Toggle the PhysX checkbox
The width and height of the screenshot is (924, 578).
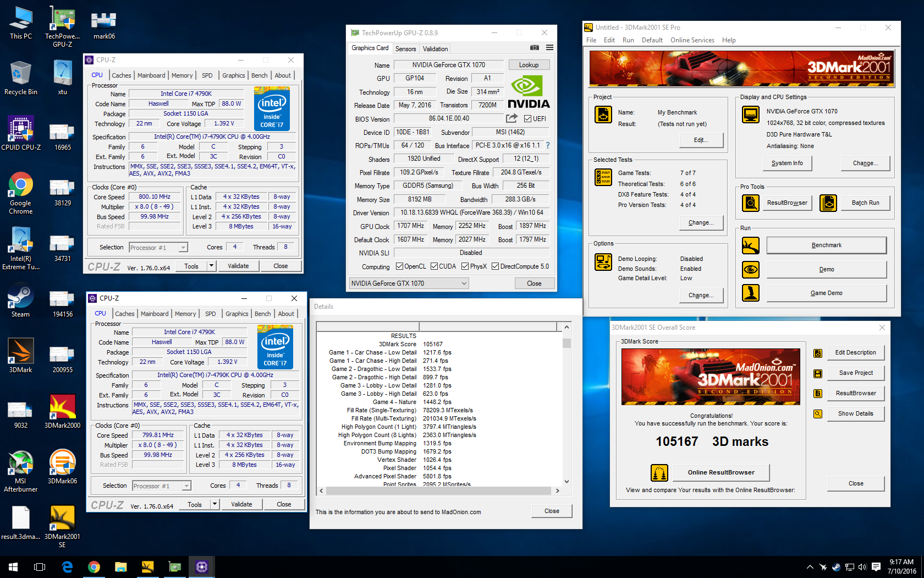click(x=465, y=266)
